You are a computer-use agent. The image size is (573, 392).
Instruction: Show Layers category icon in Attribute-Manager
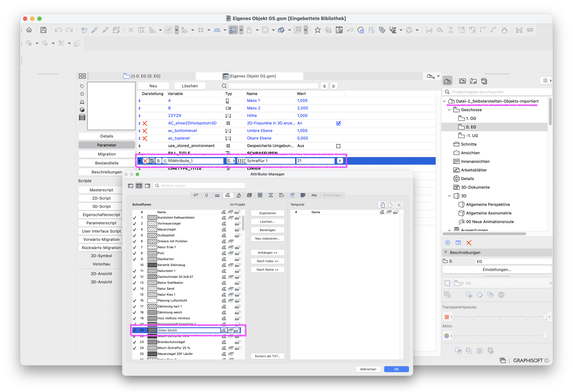[x=196, y=195]
